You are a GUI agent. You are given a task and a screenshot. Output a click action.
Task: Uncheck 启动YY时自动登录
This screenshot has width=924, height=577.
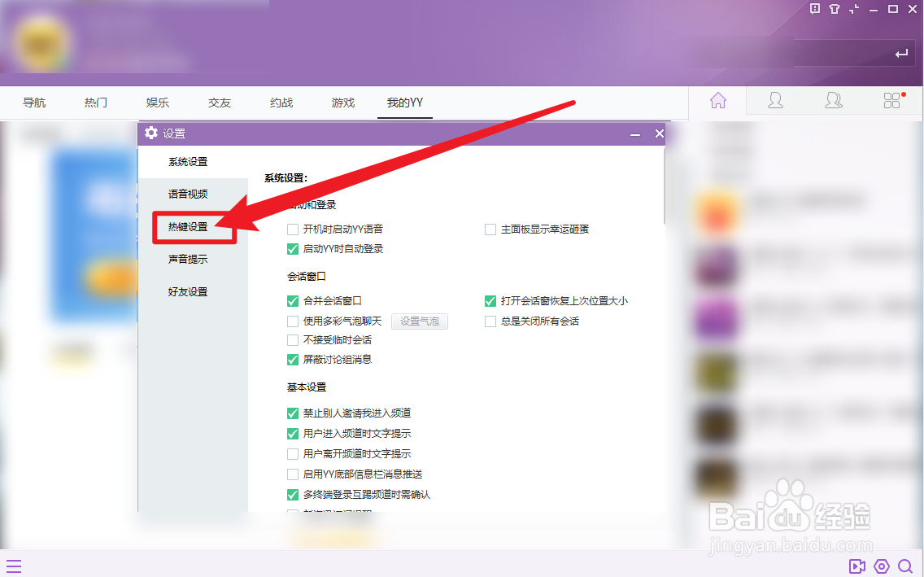click(293, 249)
